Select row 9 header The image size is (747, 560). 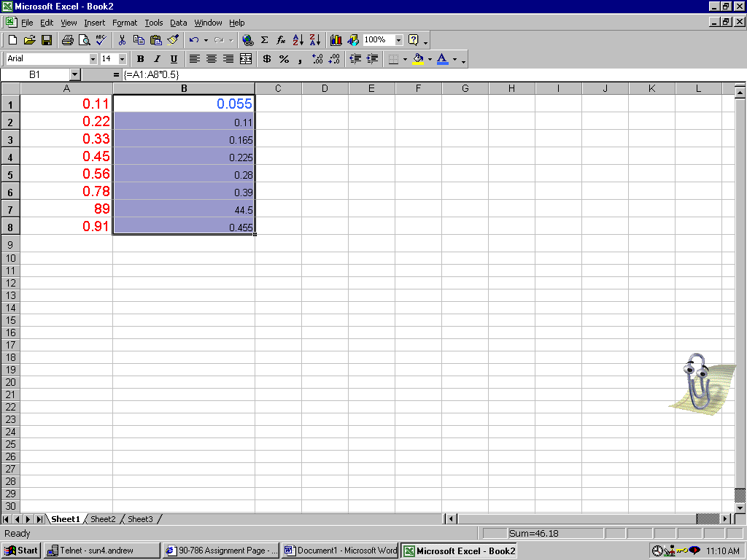tap(10, 244)
